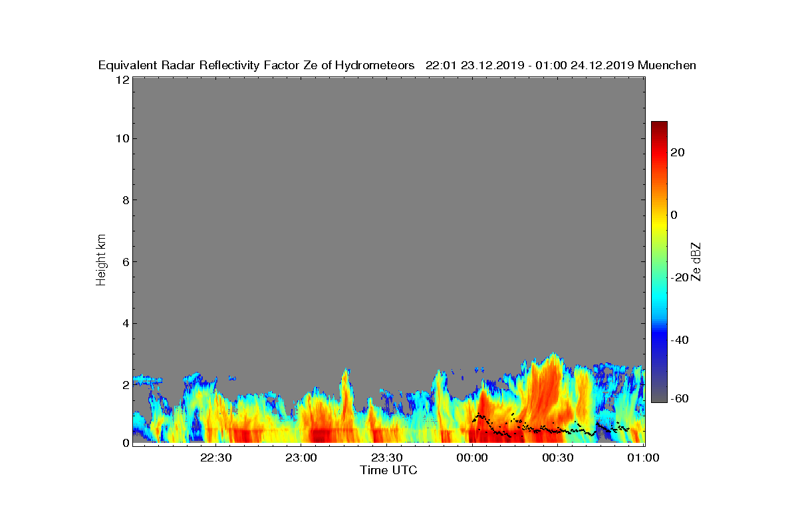Image resolution: width=798 pixels, height=532 pixels.
Task: Click the "00:30" time tick label
Action: 557,457
